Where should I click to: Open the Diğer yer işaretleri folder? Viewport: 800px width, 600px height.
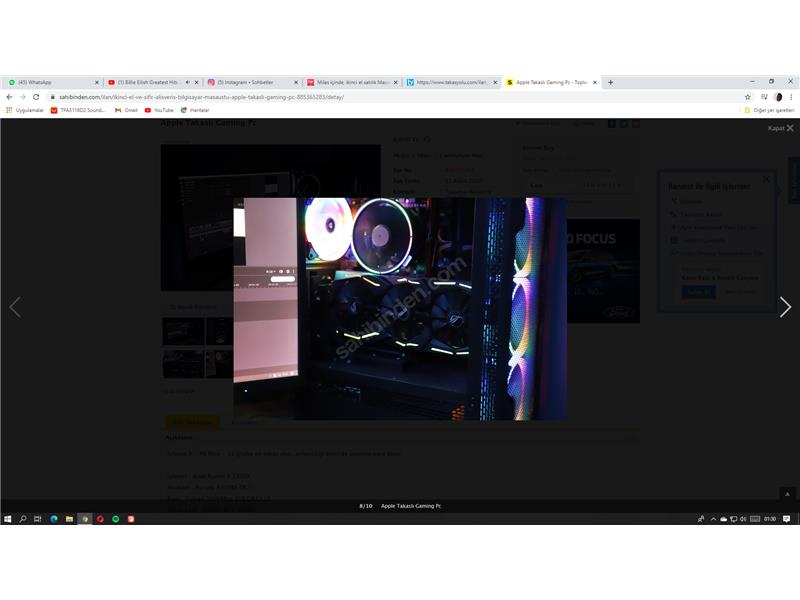click(769, 110)
